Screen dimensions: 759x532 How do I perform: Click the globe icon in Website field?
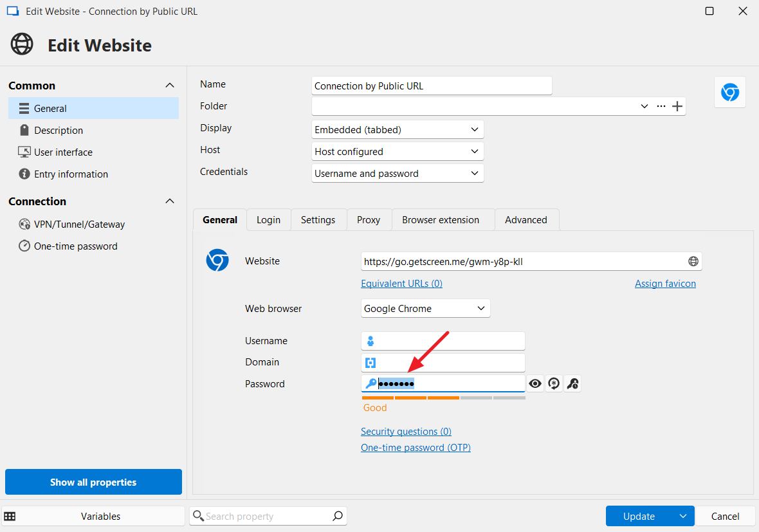click(693, 261)
